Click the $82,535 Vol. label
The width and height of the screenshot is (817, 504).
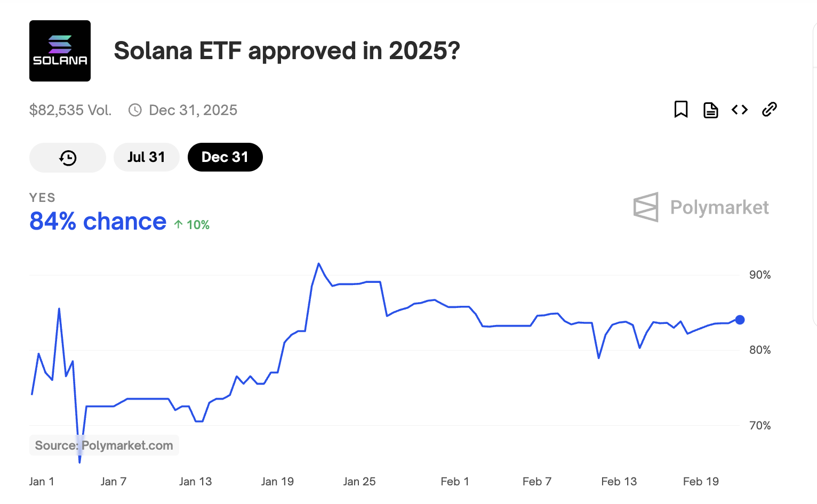70,110
